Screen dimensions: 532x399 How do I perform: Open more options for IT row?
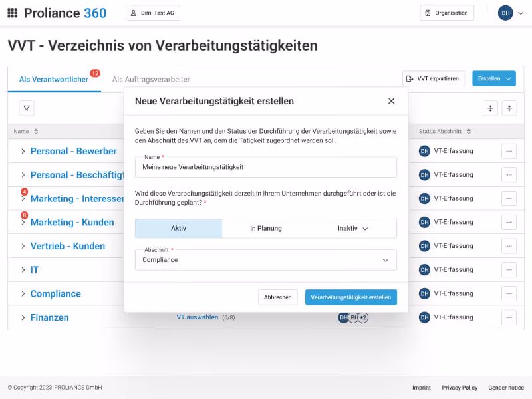pyautogui.click(x=509, y=270)
